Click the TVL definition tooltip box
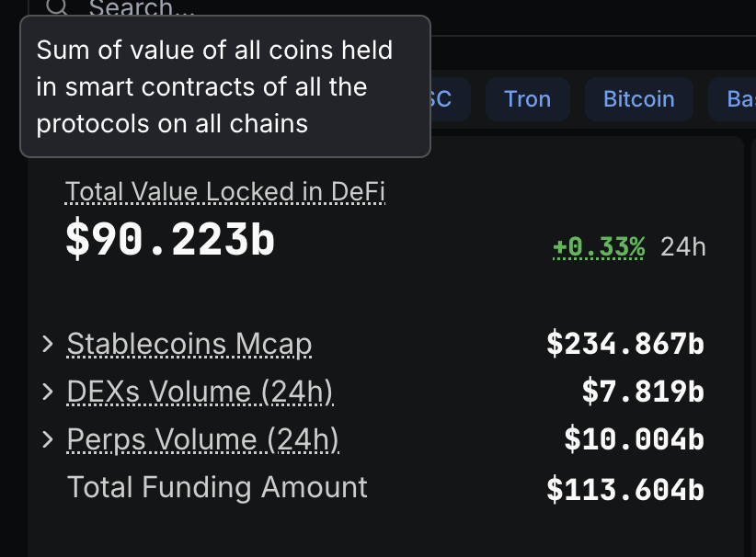756x557 pixels. tap(225, 86)
